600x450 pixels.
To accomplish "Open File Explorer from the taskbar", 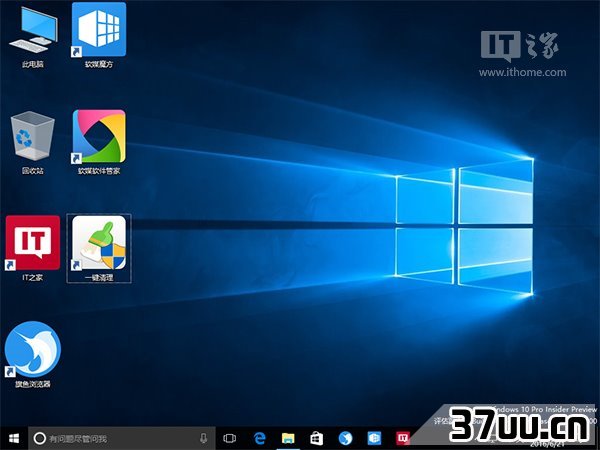I will coord(288,438).
